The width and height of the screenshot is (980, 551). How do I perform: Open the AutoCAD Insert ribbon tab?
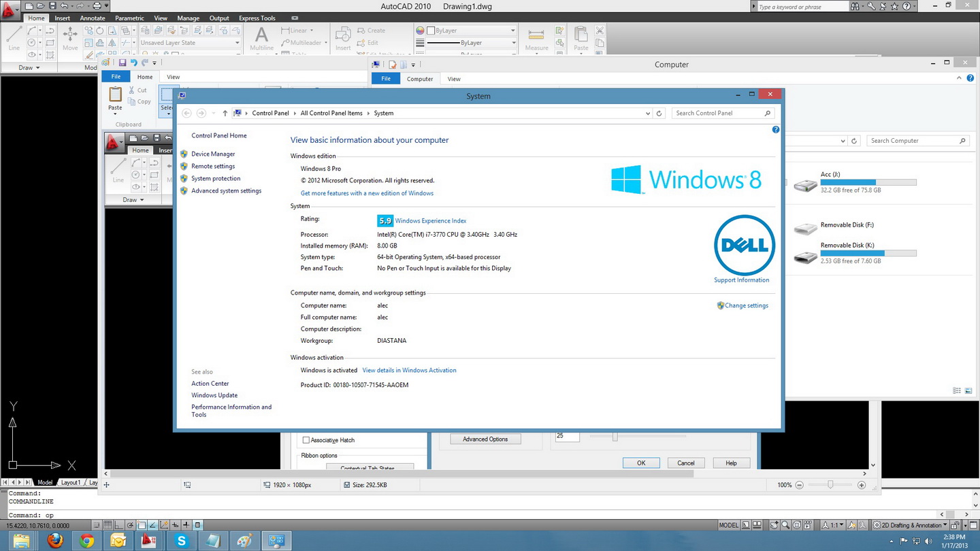coord(63,18)
